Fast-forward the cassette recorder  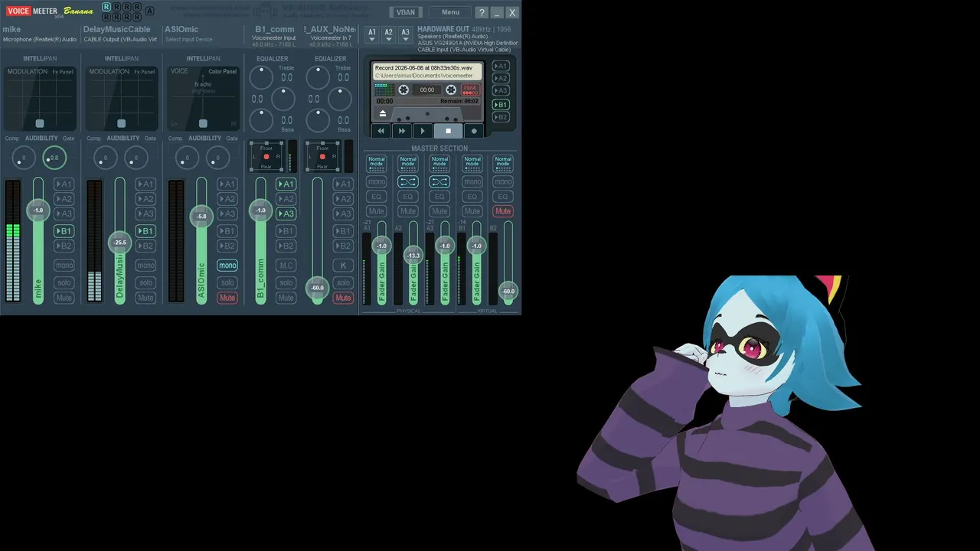tap(401, 131)
